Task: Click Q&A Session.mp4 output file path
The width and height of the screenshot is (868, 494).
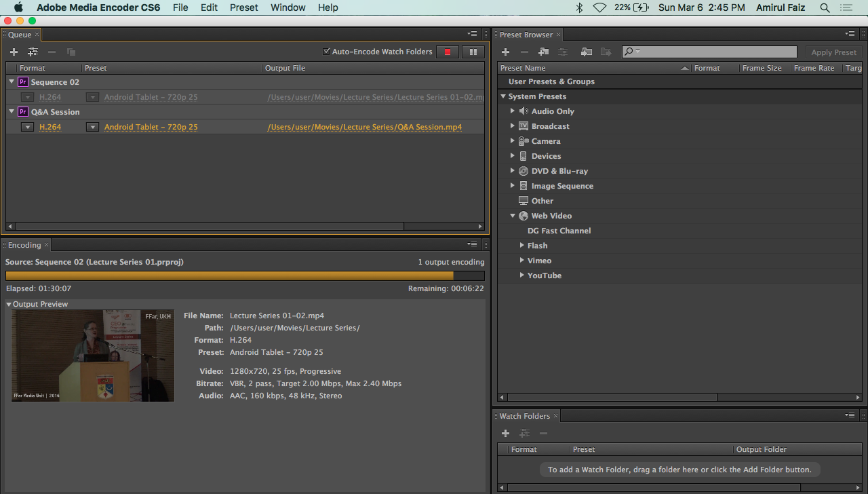Action: click(x=365, y=127)
